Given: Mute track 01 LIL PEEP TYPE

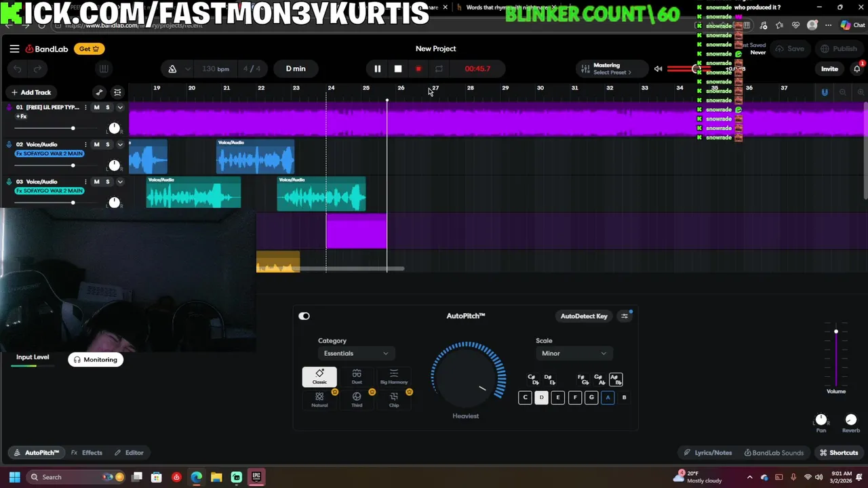Looking at the screenshot, I should coord(96,107).
